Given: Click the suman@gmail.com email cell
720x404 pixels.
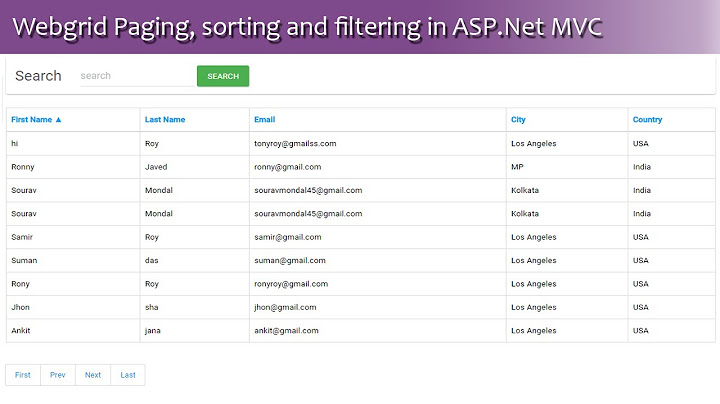Looking at the screenshot, I should point(290,261).
